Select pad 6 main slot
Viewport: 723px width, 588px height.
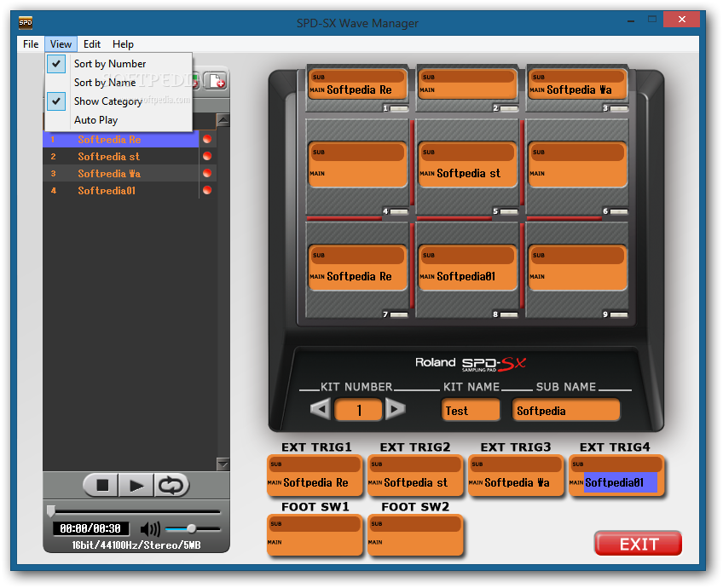tap(577, 174)
